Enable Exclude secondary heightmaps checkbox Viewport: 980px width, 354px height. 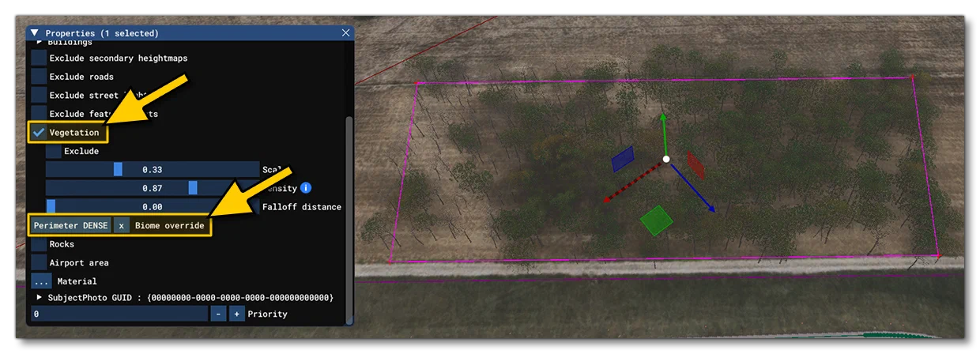tap(38, 58)
